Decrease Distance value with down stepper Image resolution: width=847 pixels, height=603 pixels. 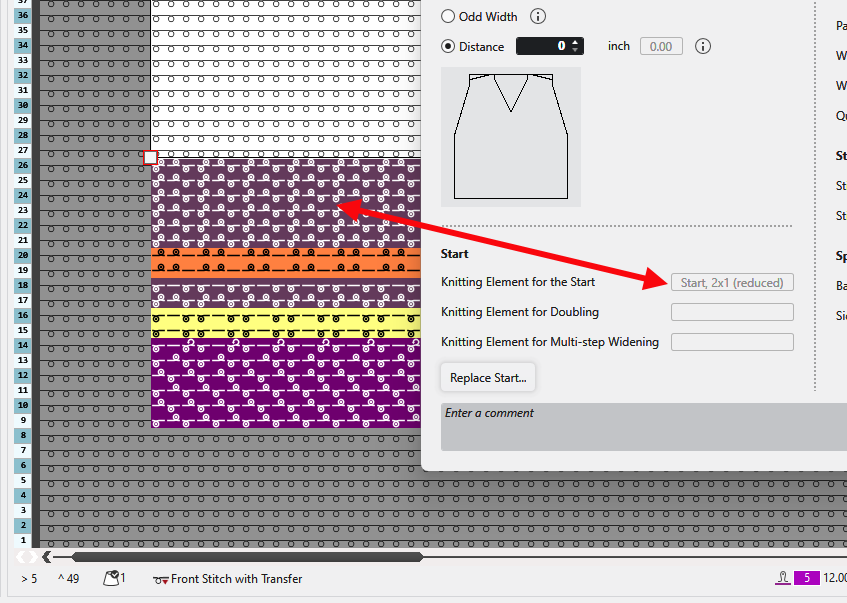tap(576, 50)
